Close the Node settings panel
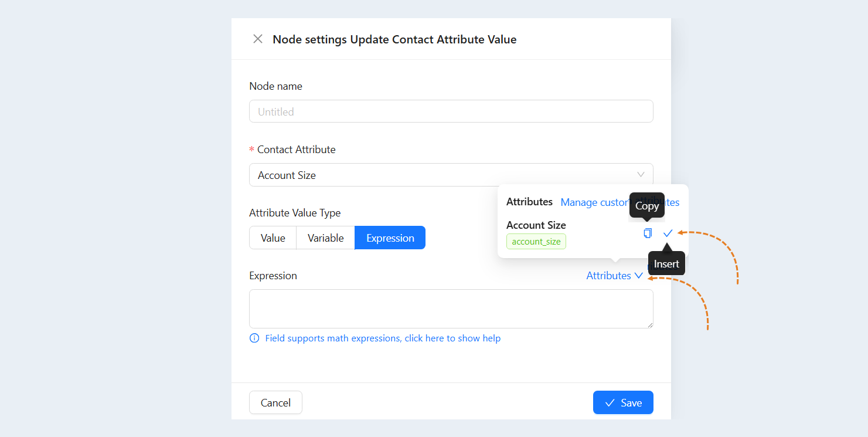This screenshot has height=437, width=868. pyautogui.click(x=257, y=39)
